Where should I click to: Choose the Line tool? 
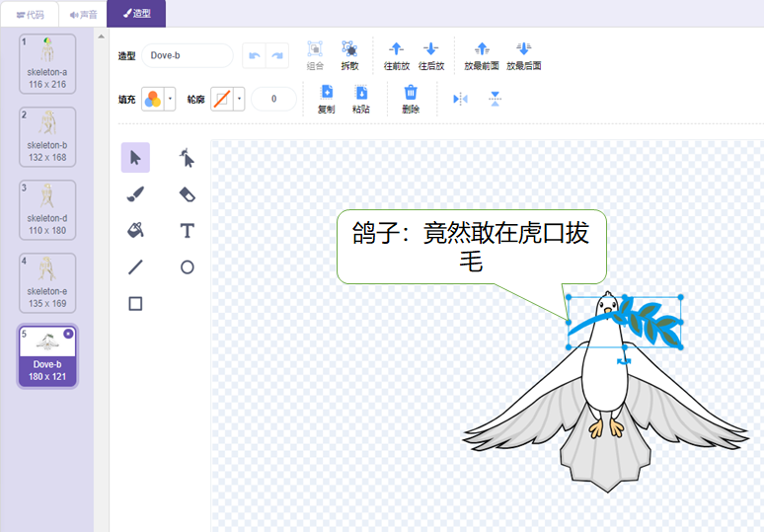click(135, 266)
